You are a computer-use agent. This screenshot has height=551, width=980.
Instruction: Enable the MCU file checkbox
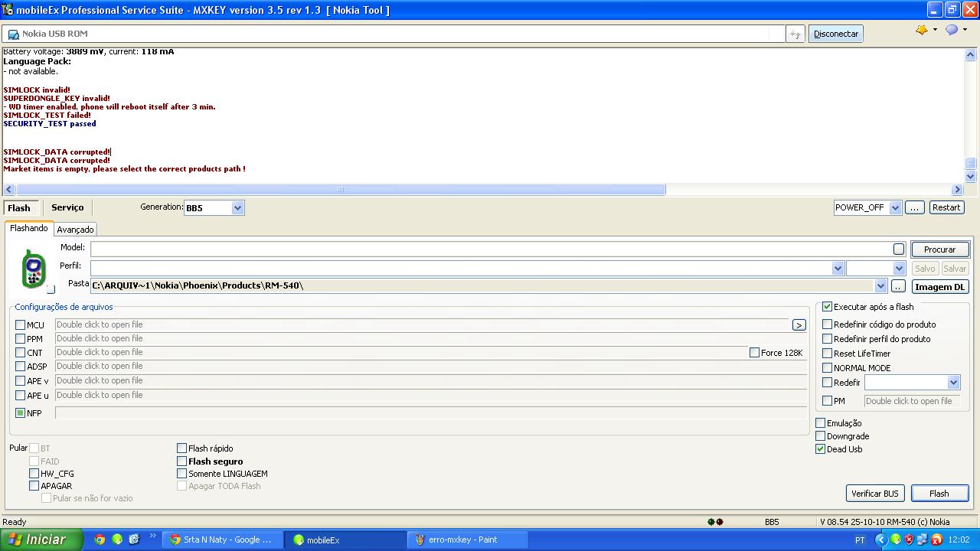pos(20,325)
